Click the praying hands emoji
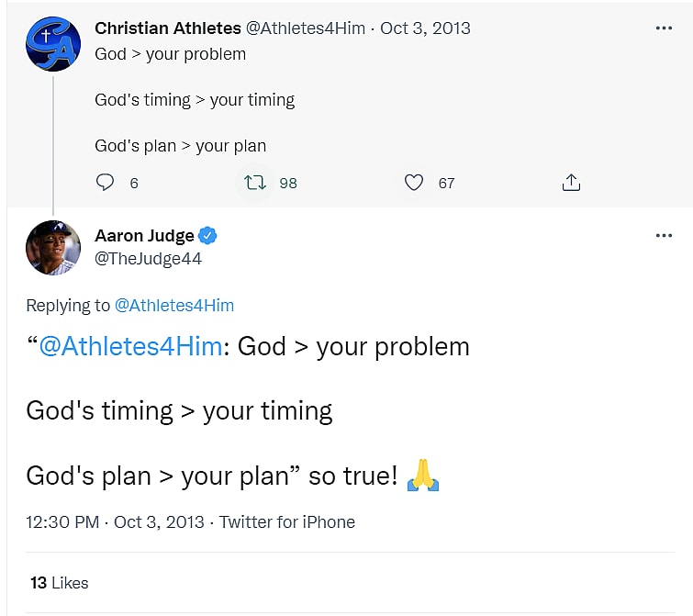Screen dimensions: 693x616 (x=423, y=476)
